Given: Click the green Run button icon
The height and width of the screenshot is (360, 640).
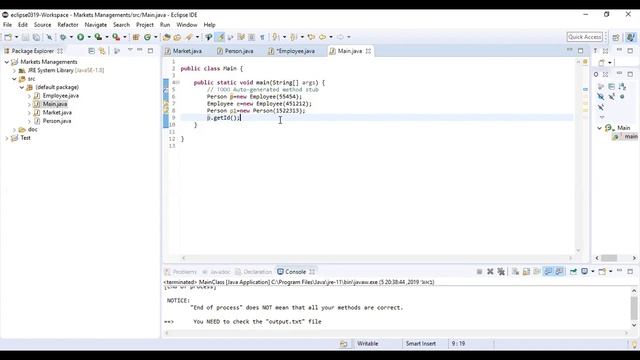Looking at the screenshot, I should pos(80,37).
